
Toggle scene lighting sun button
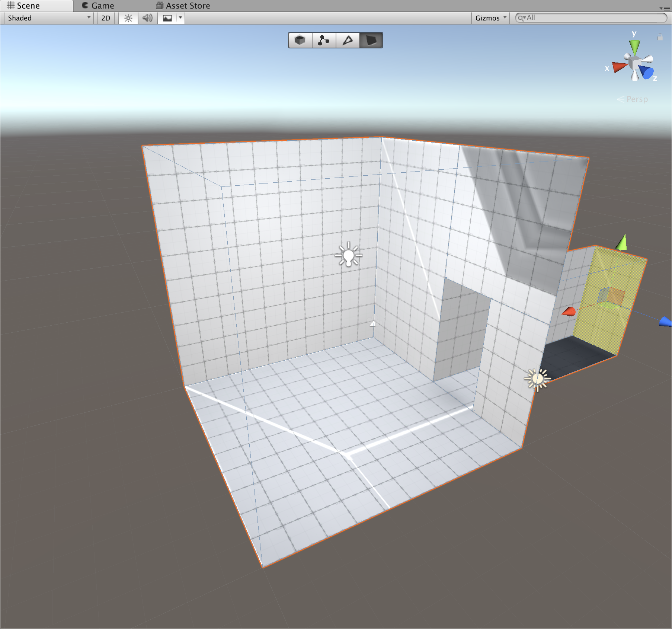point(128,18)
